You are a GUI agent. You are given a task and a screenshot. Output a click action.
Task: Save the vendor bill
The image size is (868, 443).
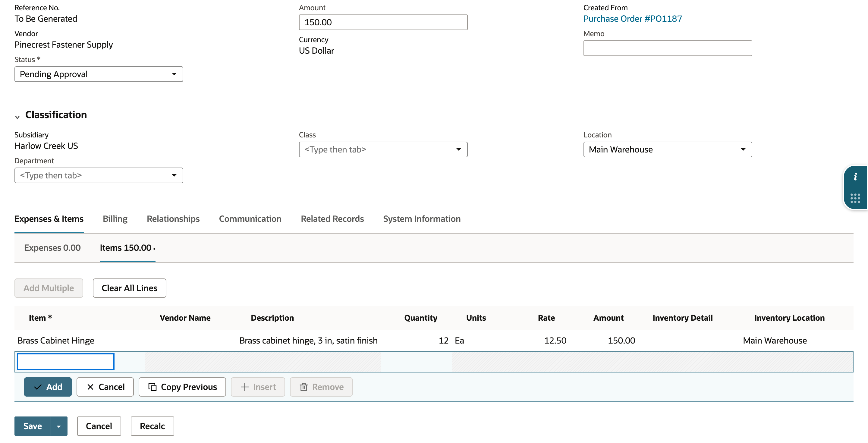[x=33, y=426]
